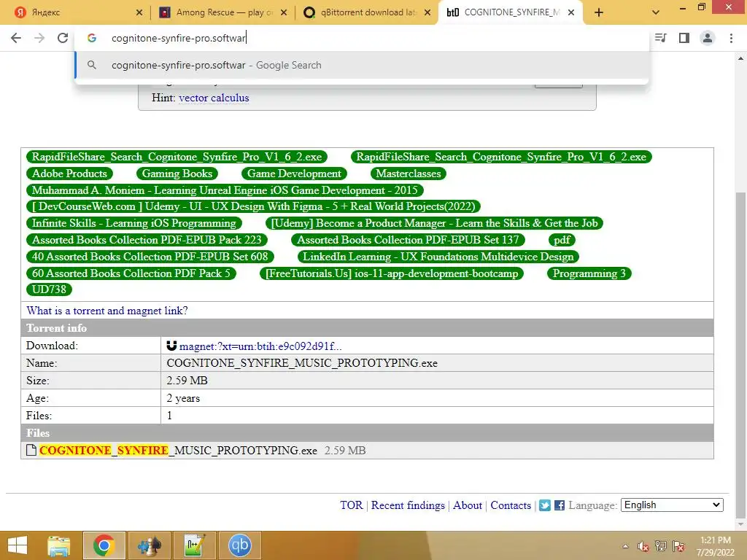Click the scrollbar up arrow
This screenshot has height=560, width=747.
[740, 58]
